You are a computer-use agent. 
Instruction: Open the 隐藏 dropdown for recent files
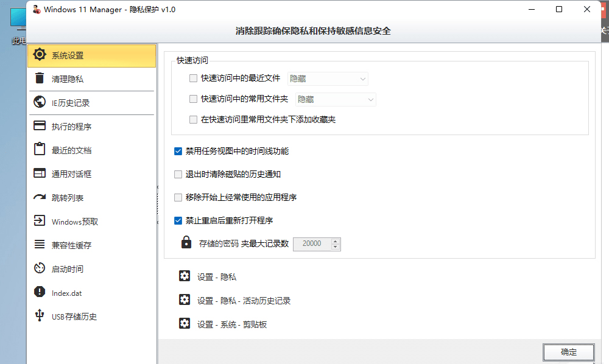coord(328,79)
